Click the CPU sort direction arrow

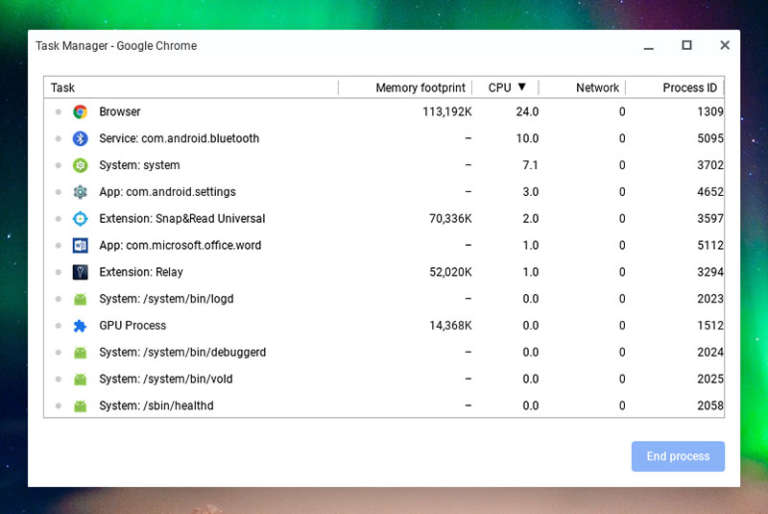522,87
